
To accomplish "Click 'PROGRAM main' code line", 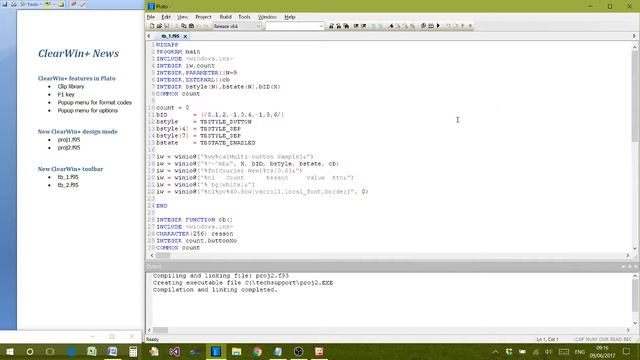I will pyautogui.click(x=178, y=52).
